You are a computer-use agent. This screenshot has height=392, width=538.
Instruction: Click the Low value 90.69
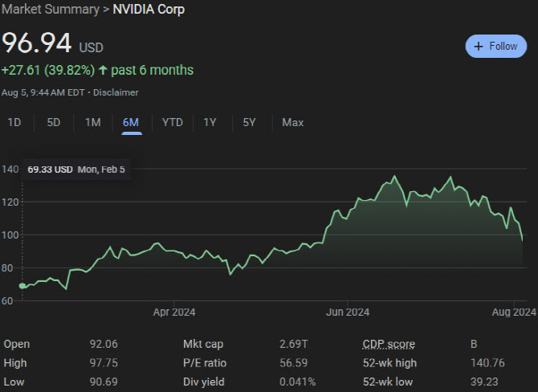104,382
